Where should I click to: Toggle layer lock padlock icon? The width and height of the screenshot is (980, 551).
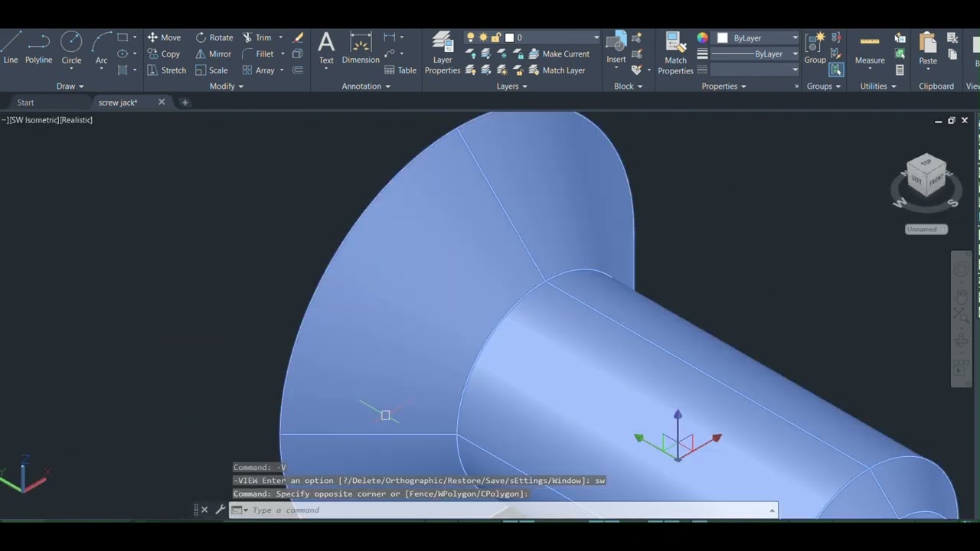tap(495, 37)
